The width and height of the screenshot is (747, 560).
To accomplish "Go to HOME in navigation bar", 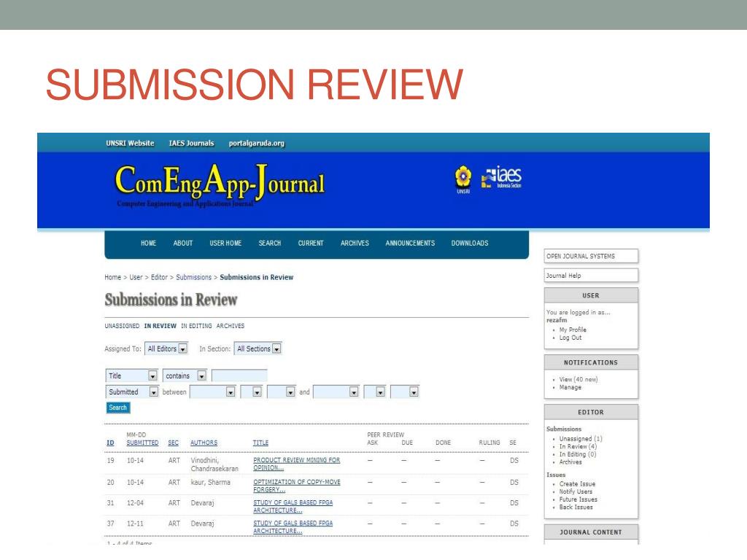I will 148,243.
